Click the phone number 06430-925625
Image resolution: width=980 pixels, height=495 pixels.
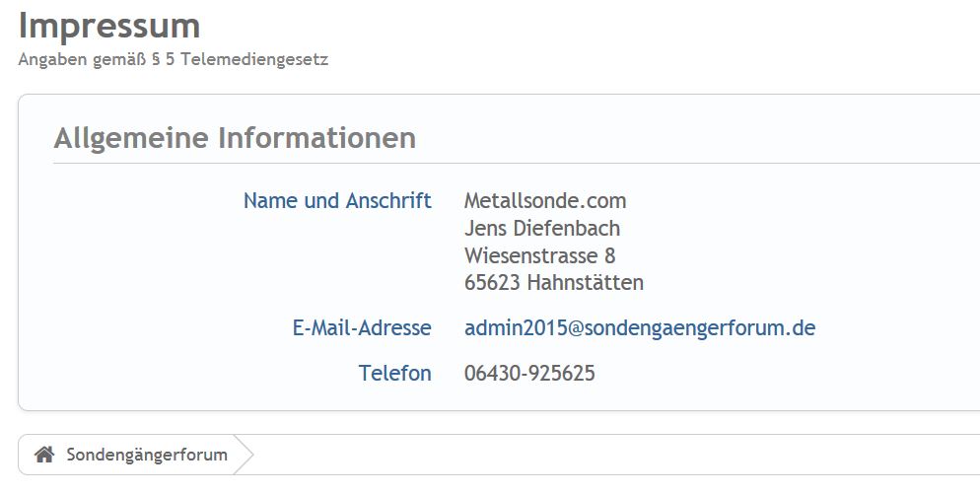(x=529, y=374)
